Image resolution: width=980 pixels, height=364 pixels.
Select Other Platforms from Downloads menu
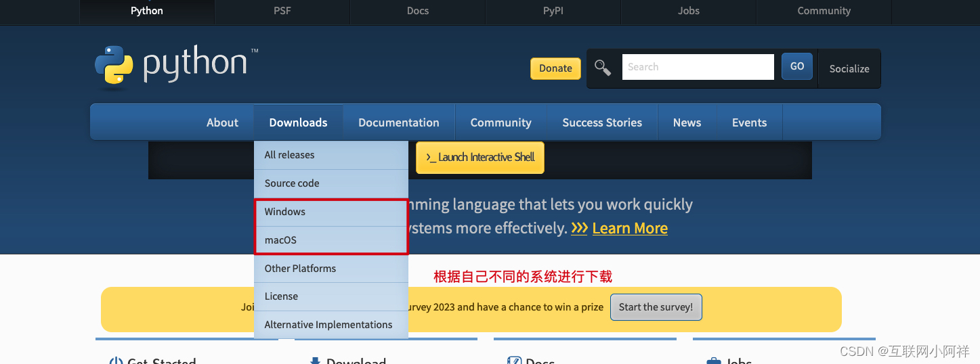[331, 269]
